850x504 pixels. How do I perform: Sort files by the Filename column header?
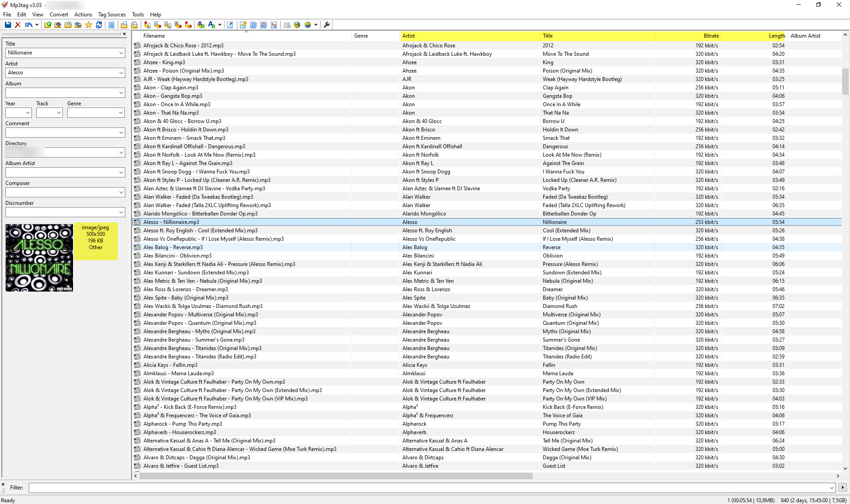click(246, 36)
